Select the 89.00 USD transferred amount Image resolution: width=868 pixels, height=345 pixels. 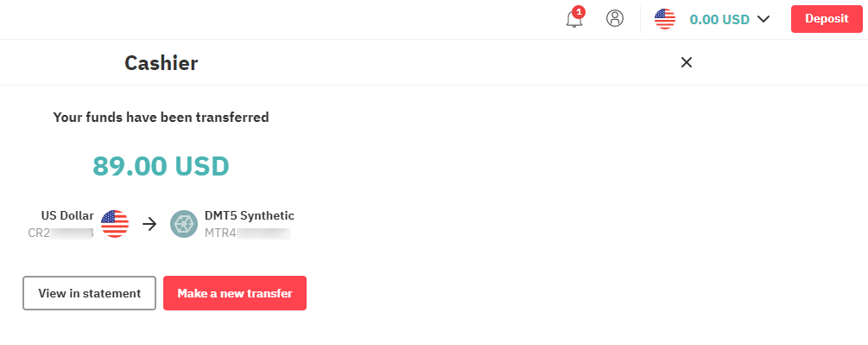[161, 165]
